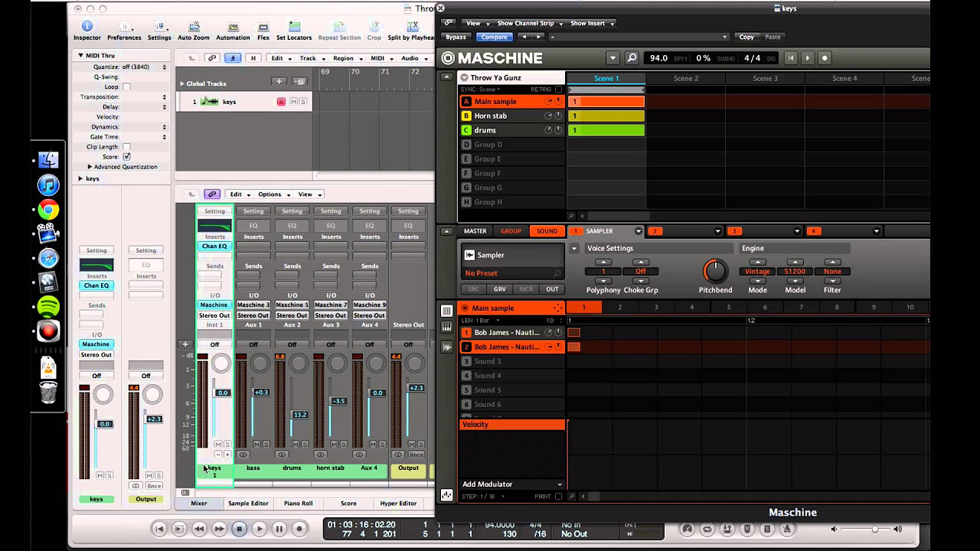The height and width of the screenshot is (551, 980).
Task: Click the GRV button in Sampler
Action: tap(500, 289)
